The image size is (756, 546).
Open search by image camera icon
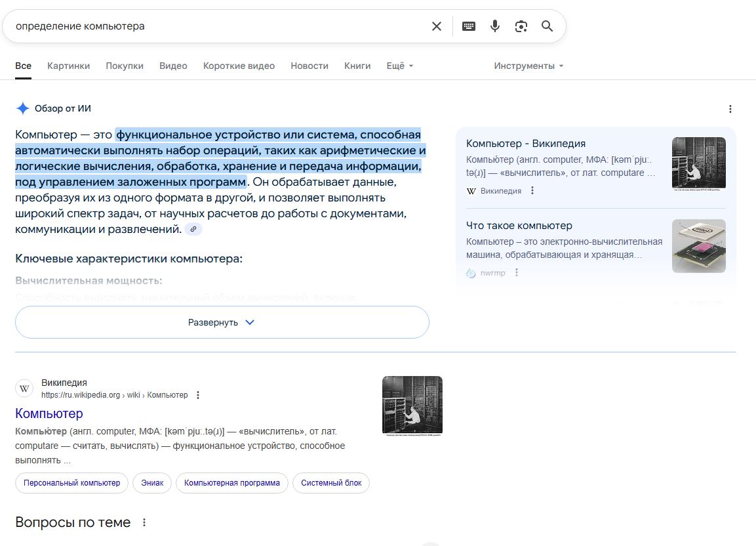click(x=521, y=26)
